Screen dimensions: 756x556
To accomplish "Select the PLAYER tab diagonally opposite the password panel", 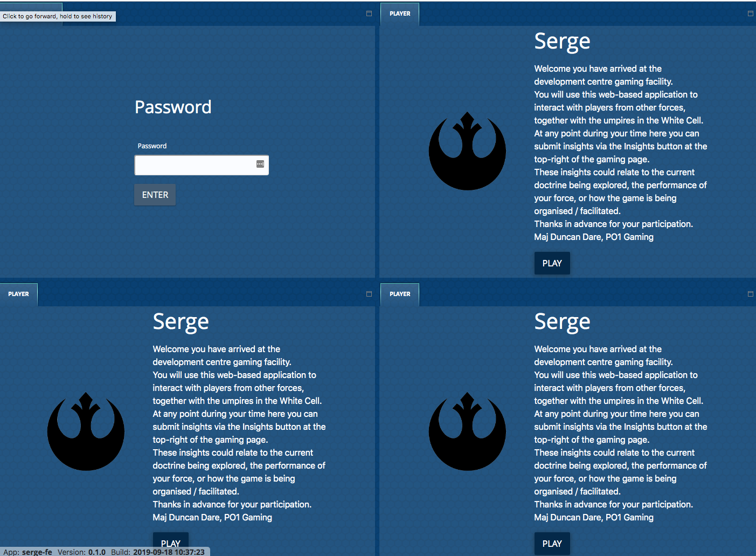I will tap(400, 294).
